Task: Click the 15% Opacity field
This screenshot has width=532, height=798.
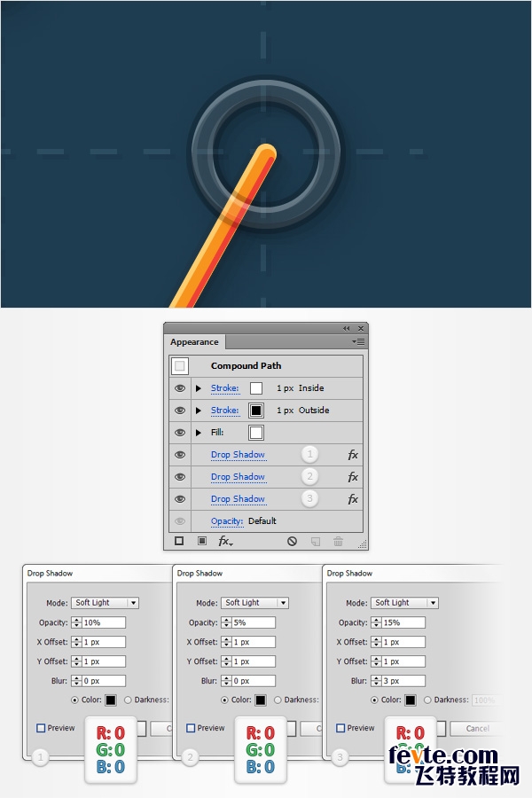Action: [403, 622]
